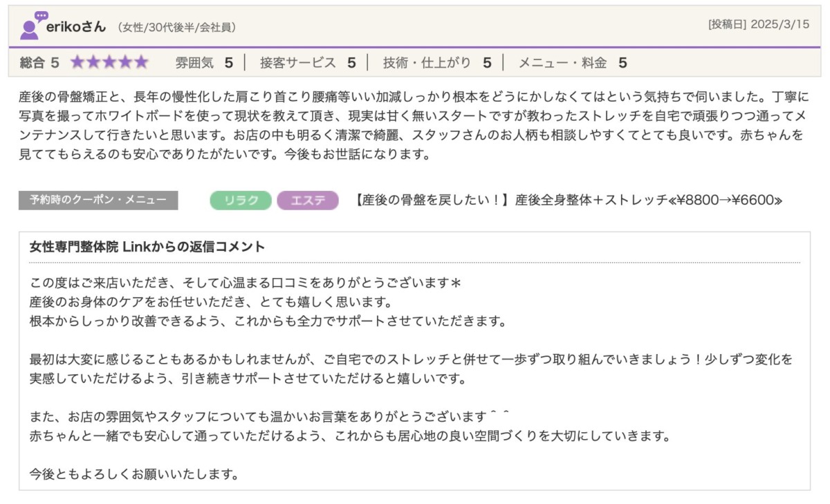Click the closing line 今後ともよろしくお願いいたします
Image resolution: width=830 pixels, height=504 pixels.
pos(134,474)
